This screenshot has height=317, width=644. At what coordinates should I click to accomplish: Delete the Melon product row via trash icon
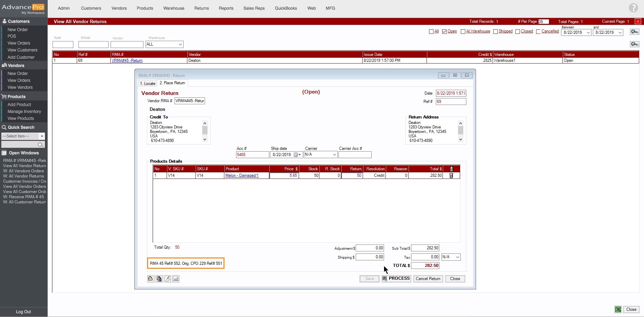coord(451,175)
